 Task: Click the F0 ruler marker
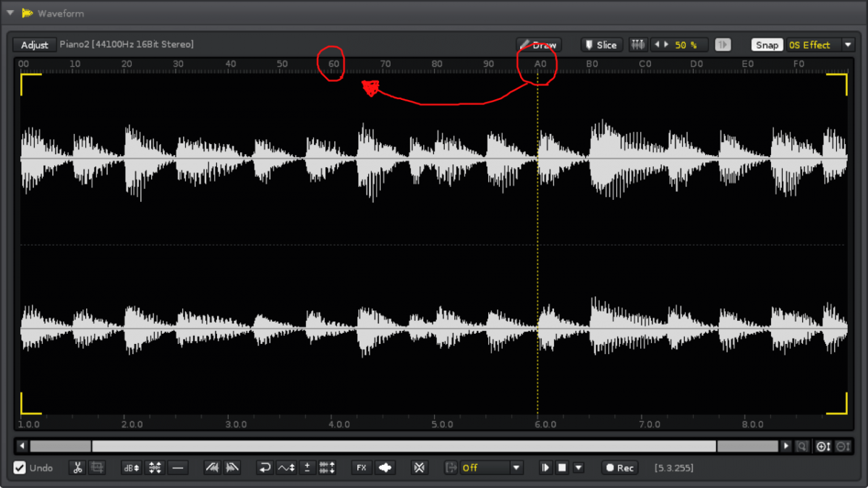click(799, 64)
